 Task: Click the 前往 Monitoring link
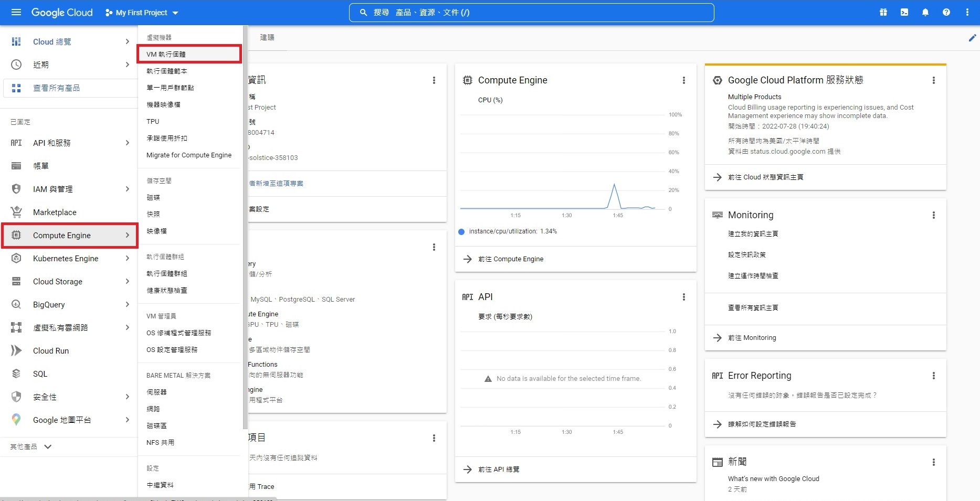[752, 337]
